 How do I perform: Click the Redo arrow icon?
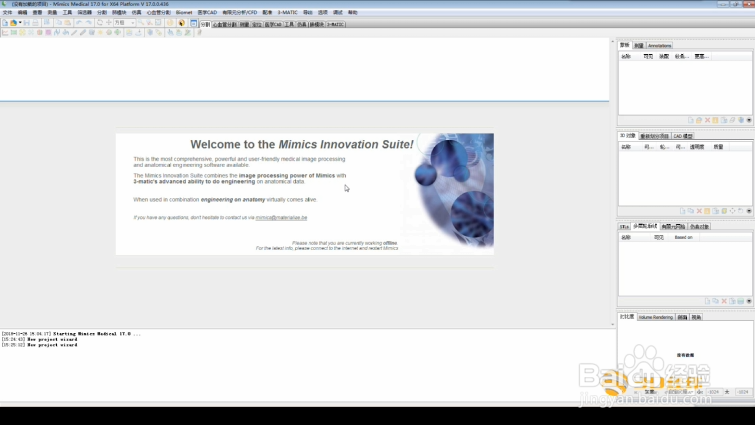(x=89, y=23)
